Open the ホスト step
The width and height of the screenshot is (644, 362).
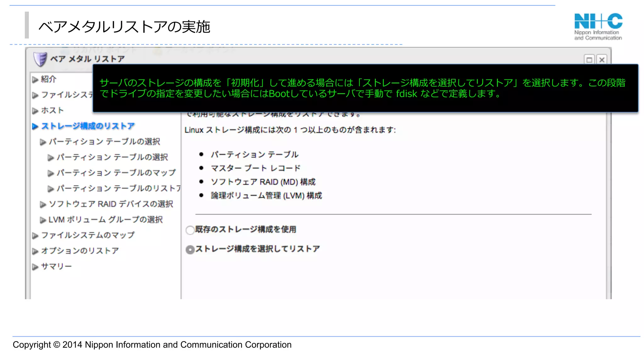pyautogui.click(x=53, y=111)
